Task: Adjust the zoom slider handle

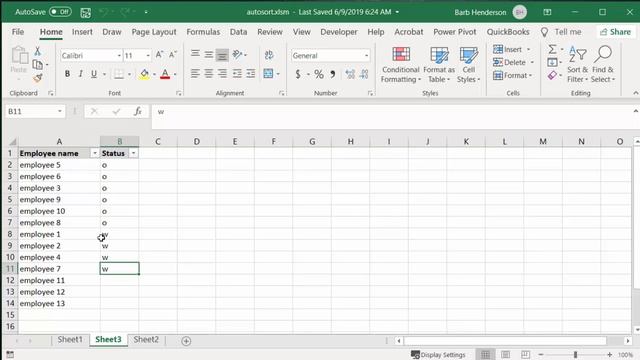Action: [x=576, y=355]
